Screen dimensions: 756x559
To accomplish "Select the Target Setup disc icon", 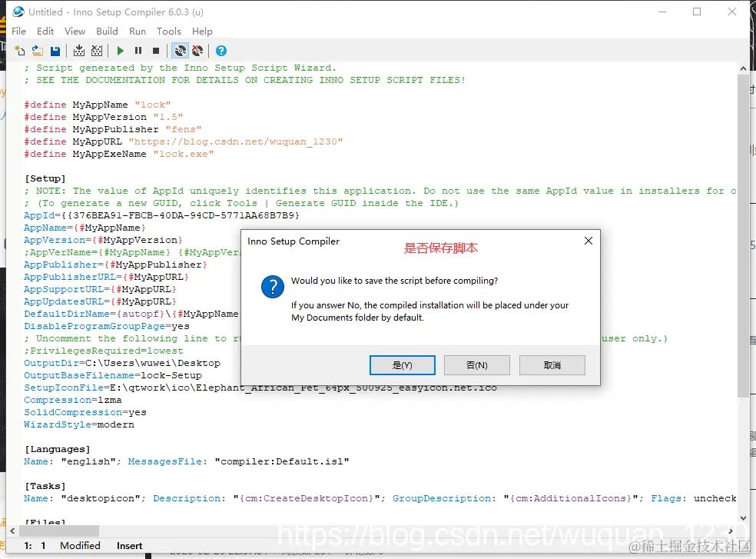I will click(181, 51).
